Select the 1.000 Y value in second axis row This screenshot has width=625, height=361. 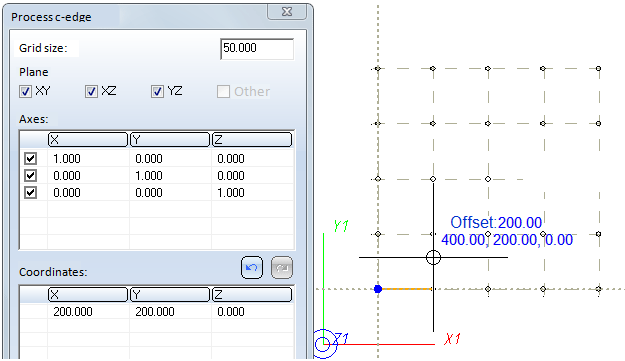click(x=149, y=176)
